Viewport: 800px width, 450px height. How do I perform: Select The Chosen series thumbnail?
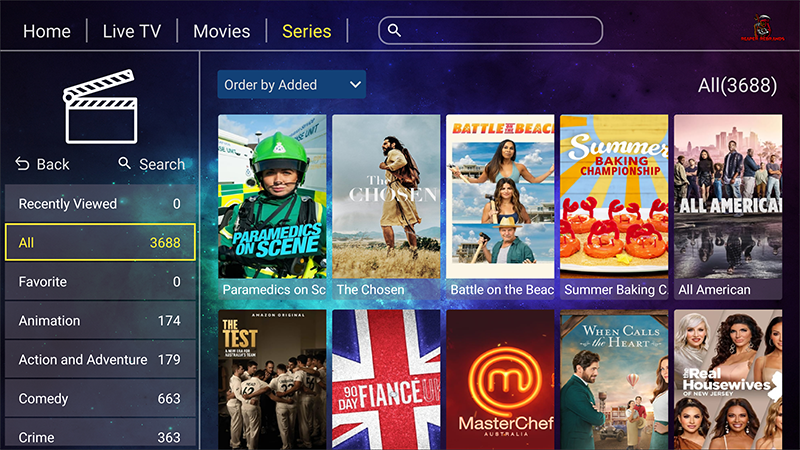(386, 207)
